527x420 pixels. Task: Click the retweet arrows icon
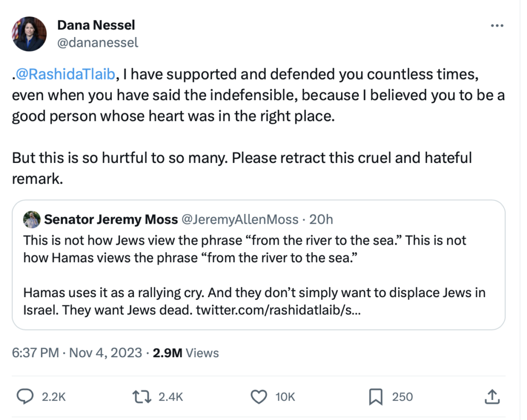pos(139,396)
